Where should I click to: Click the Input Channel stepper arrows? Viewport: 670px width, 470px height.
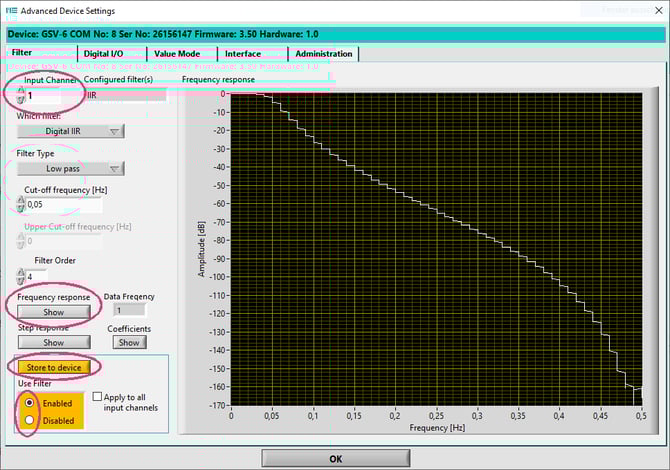(21, 96)
